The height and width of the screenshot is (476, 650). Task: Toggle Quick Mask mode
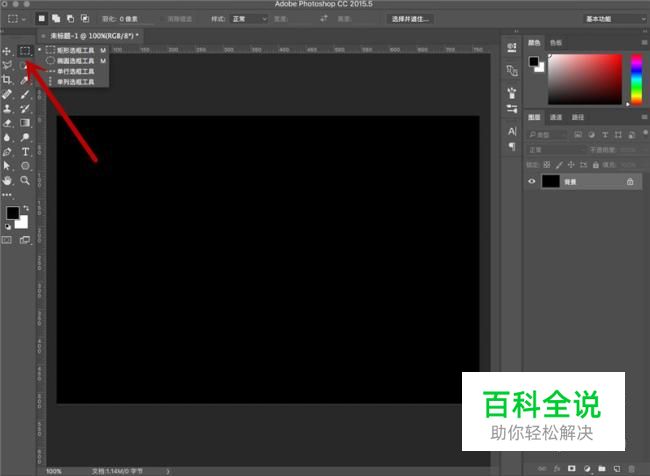[7, 240]
